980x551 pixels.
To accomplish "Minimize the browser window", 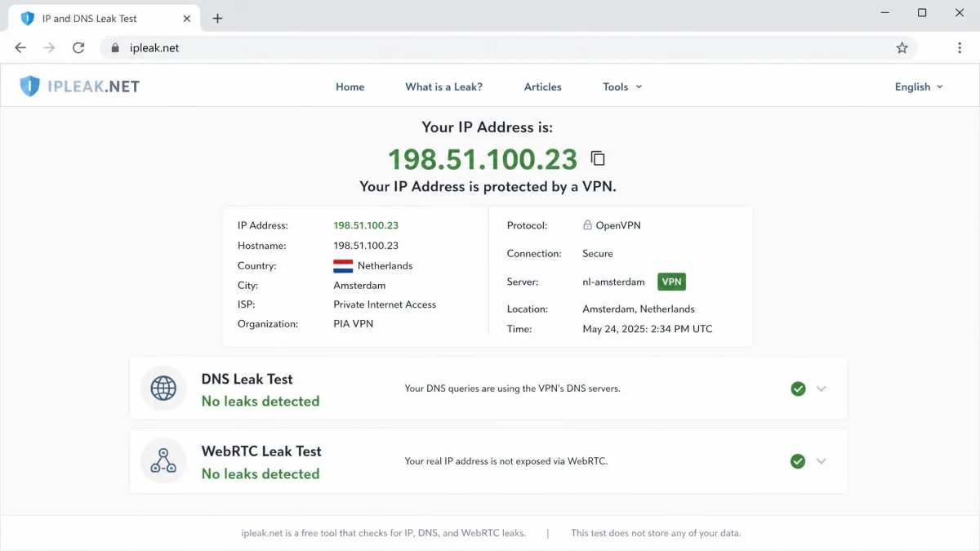I will (885, 13).
